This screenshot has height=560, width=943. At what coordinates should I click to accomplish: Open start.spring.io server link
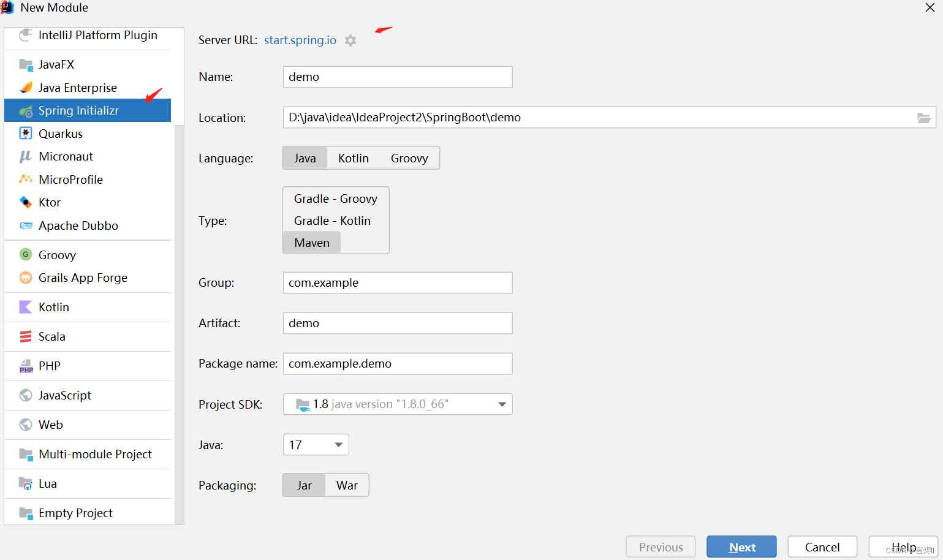(300, 40)
